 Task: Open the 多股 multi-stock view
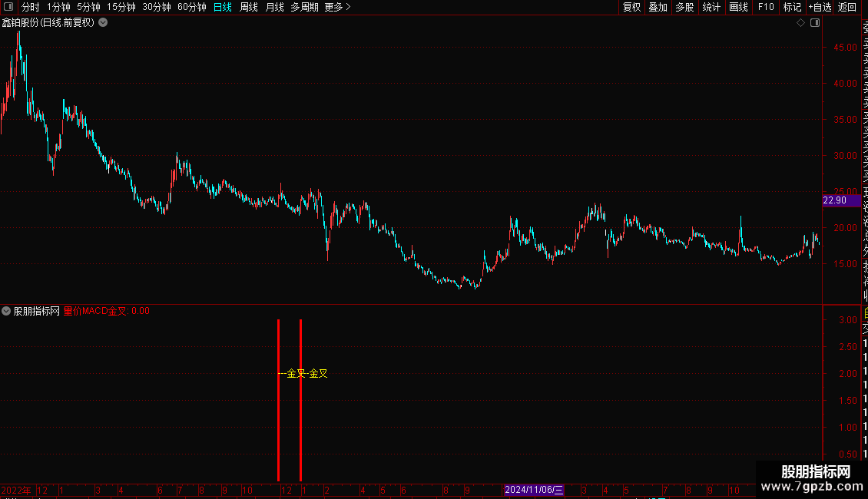[684, 7]
